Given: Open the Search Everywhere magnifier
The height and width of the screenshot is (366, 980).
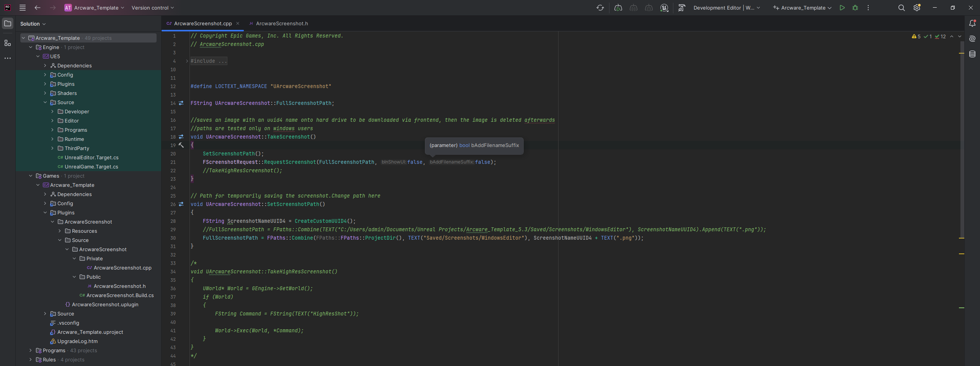Looking at the screenshot, I should [902, 8].
